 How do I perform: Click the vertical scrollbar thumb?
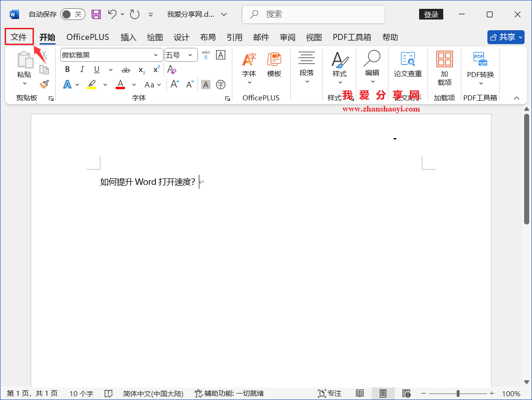526,169
